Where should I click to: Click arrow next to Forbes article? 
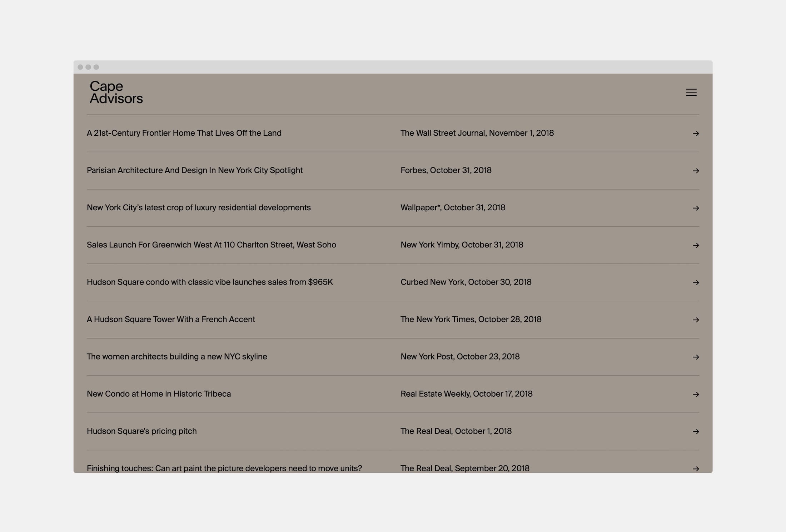click(696, 171)
